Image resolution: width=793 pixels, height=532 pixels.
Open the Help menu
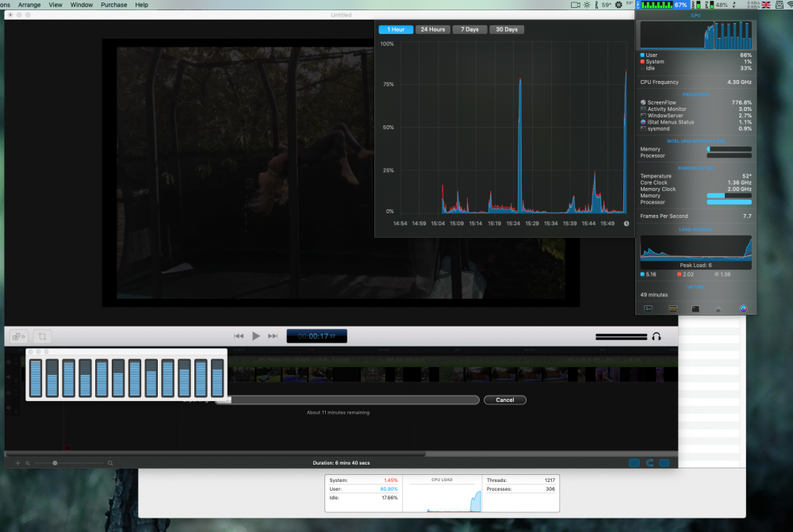point(142,5)
